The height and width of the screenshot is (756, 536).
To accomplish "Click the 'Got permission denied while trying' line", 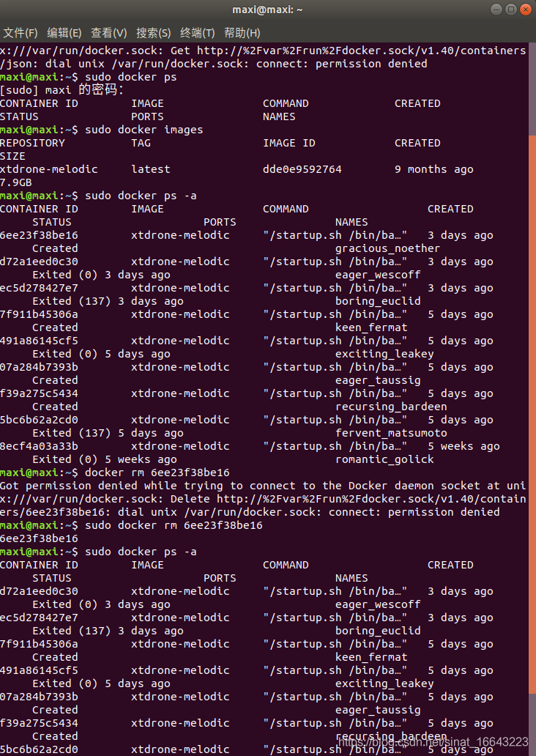I will tap(263, 486).
